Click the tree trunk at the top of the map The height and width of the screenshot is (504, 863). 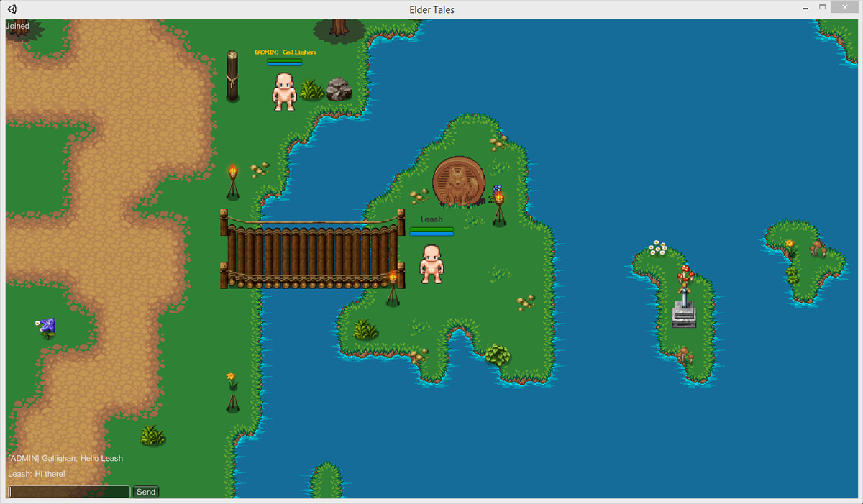(339, 28)
